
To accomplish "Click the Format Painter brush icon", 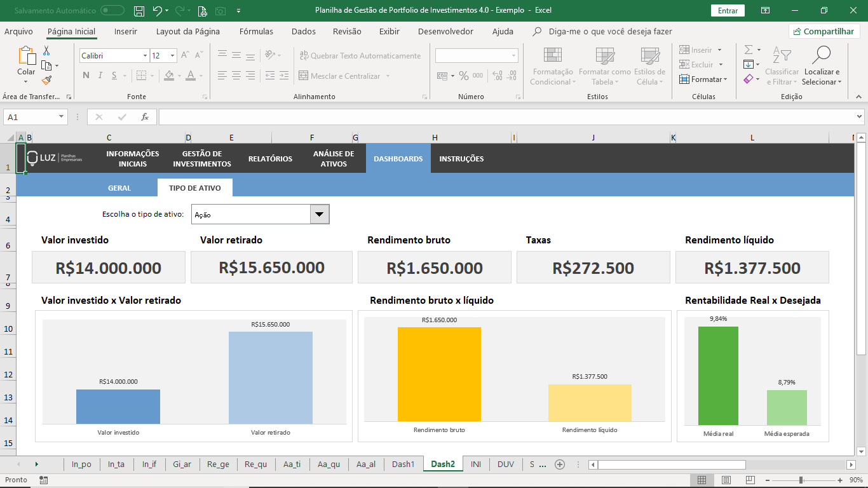I will coord(46,80).
